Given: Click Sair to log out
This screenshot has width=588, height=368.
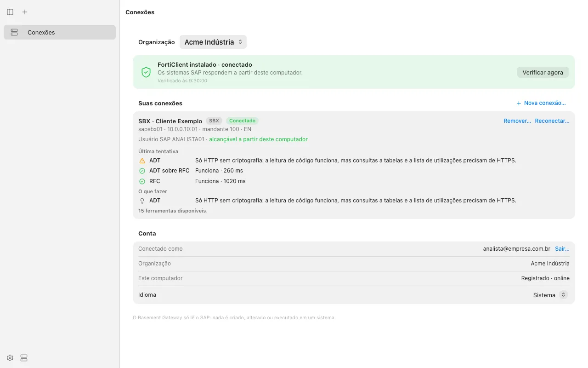Looking at the screenshot, I should click(562, 249).
